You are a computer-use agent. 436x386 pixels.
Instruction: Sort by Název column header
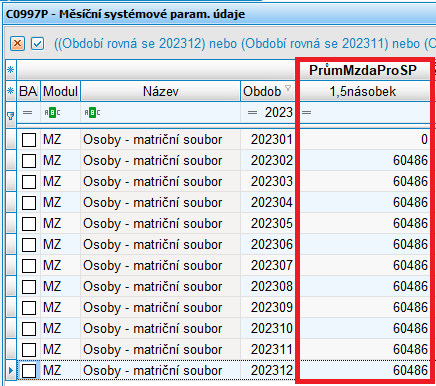point(161,91)
